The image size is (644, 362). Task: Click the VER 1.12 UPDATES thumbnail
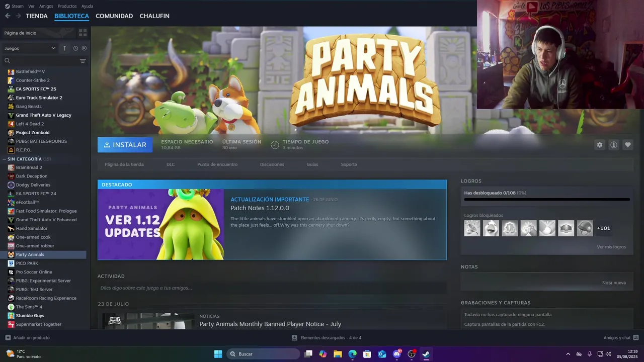tap(161, 224)
